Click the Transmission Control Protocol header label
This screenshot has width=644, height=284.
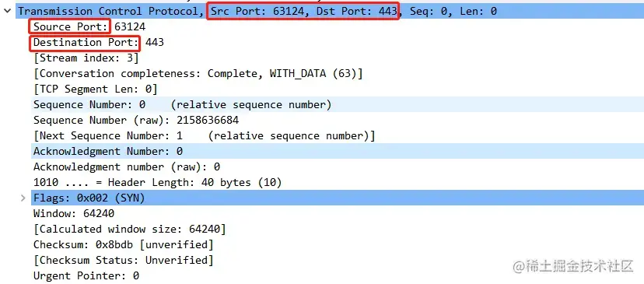click(x=107, y=12)
